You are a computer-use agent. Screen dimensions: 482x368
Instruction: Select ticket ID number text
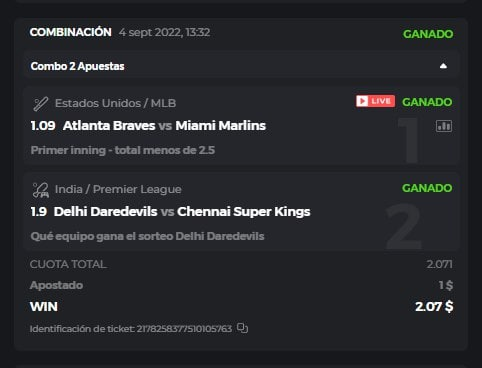[184, 329]
